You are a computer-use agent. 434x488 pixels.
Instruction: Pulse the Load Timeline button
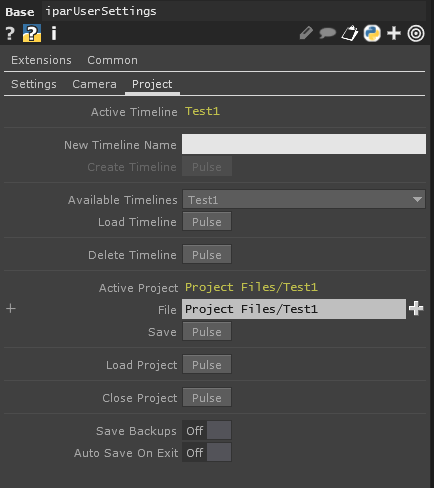click(x=207, y=221)
